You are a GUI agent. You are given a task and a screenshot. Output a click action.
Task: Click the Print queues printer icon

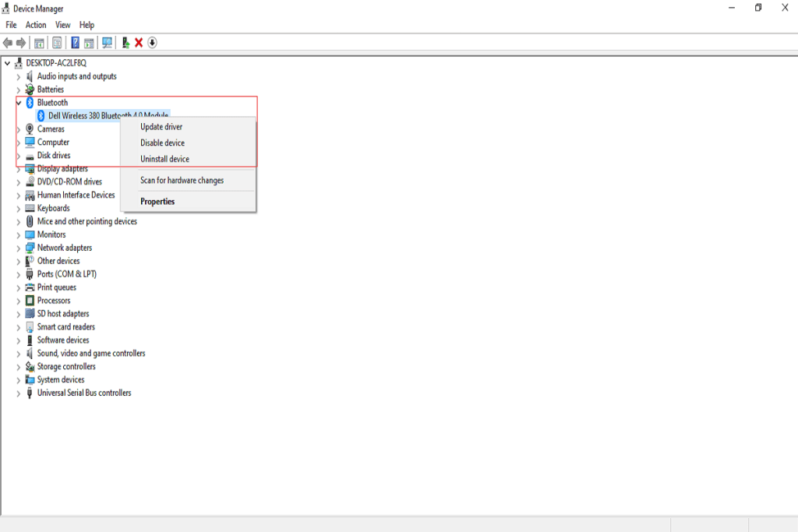[30, 287]
